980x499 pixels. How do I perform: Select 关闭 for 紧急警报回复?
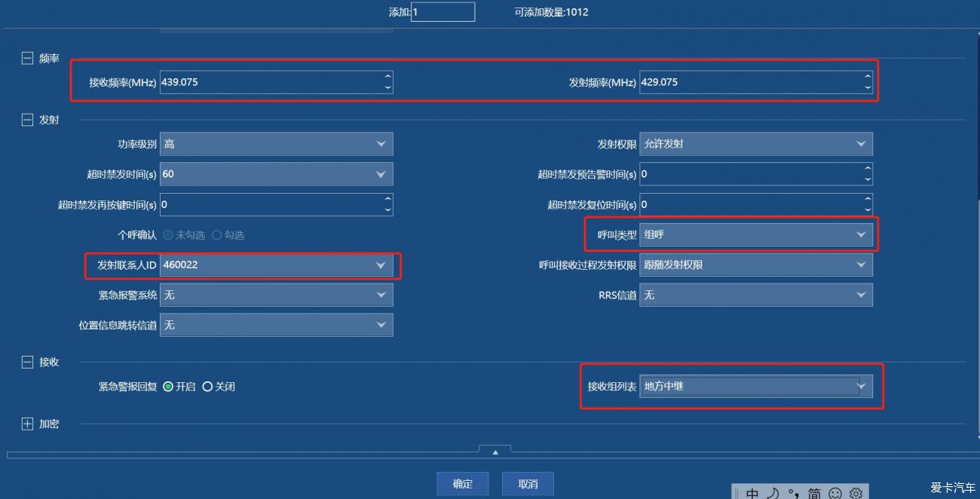[207, 387]
